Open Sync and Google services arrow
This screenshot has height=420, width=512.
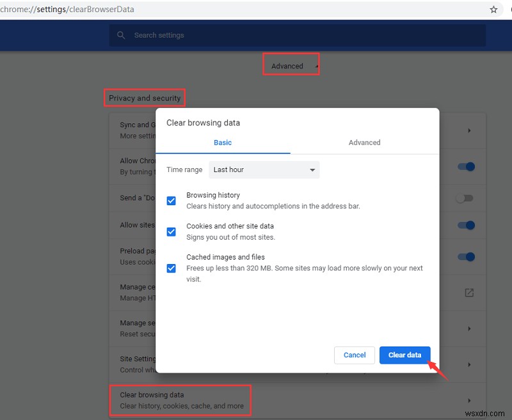coord(469,130)
